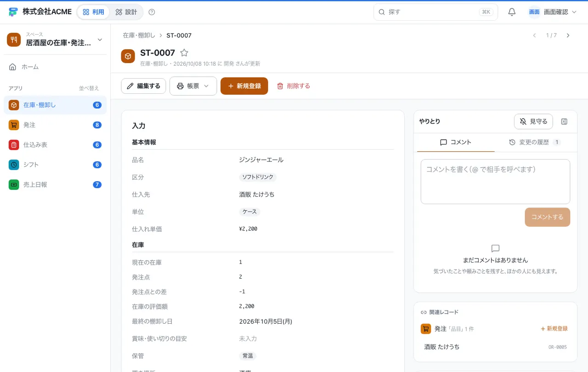Click the 発注 cart icon in 関連レコード
The image size is (588, 372).
pyautogui.click(x=426, y=329)
